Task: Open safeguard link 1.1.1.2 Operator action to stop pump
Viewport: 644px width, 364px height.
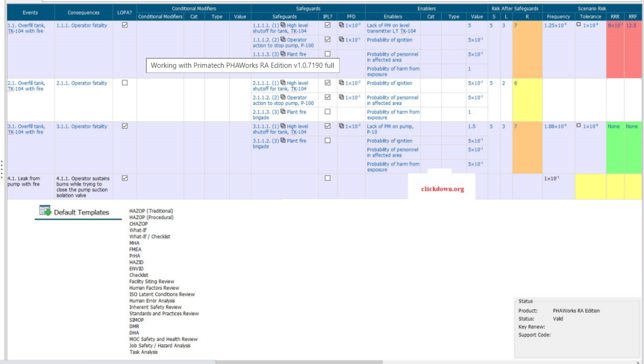Action: coord(283,43)
